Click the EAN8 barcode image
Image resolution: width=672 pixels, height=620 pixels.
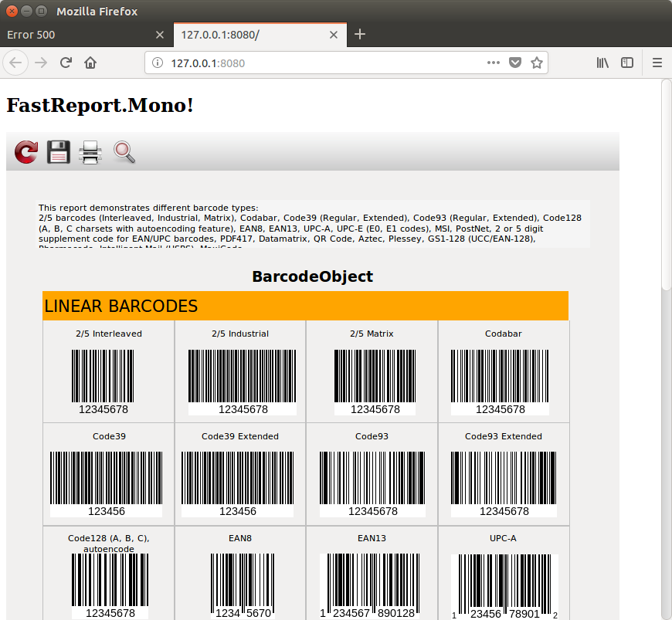click(243, 586)
